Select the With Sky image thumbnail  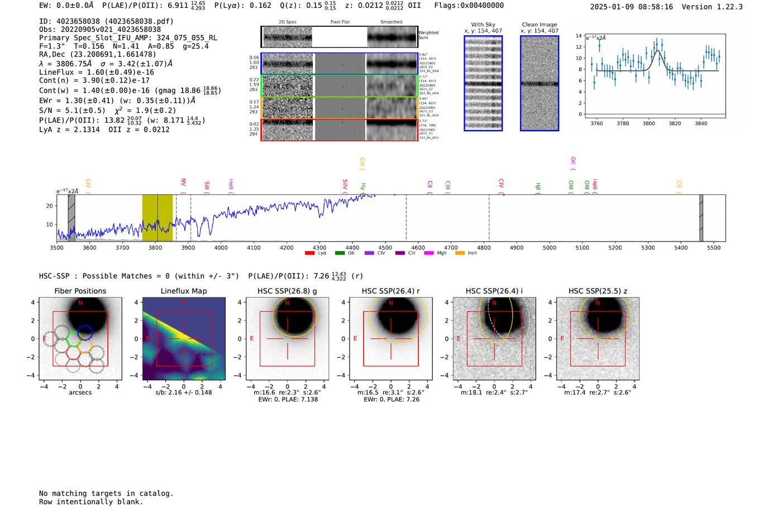tap(483, 83)
